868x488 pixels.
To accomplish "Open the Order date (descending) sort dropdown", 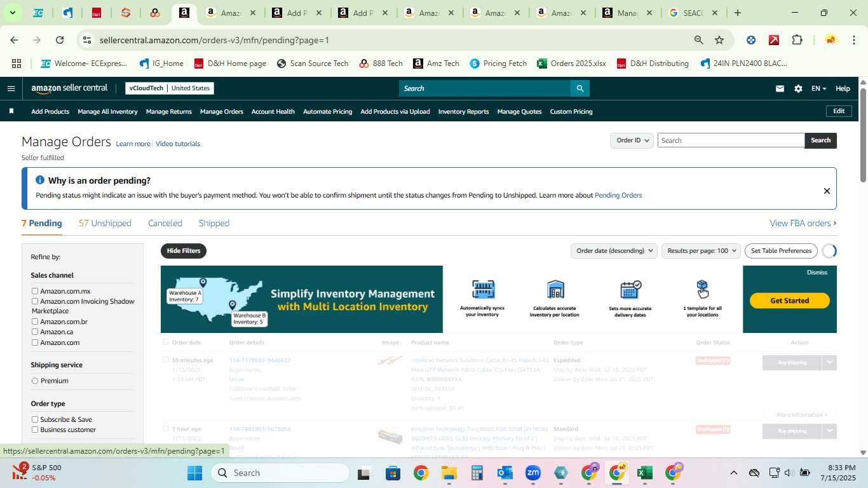I will pyautogui.click(x=614, y=251).
